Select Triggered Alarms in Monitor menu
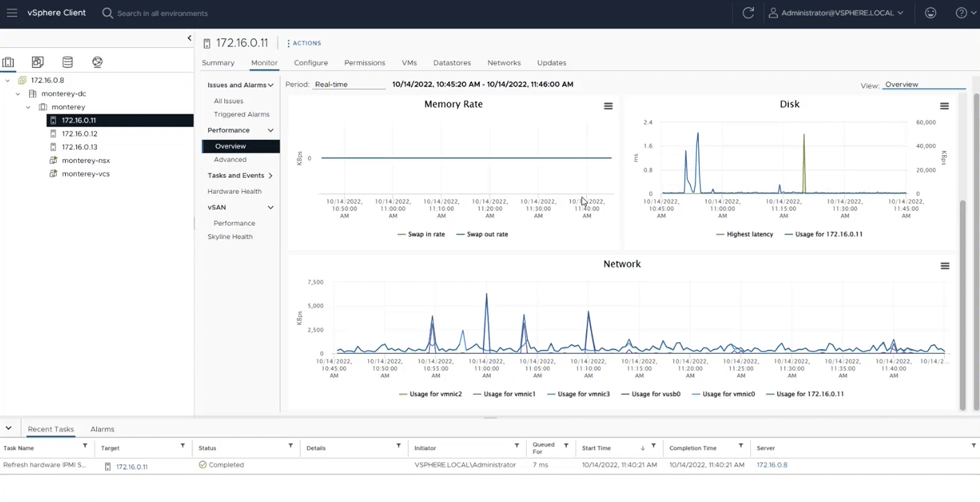The width and height of the screenshot is (980, 502). click(242, 114)
